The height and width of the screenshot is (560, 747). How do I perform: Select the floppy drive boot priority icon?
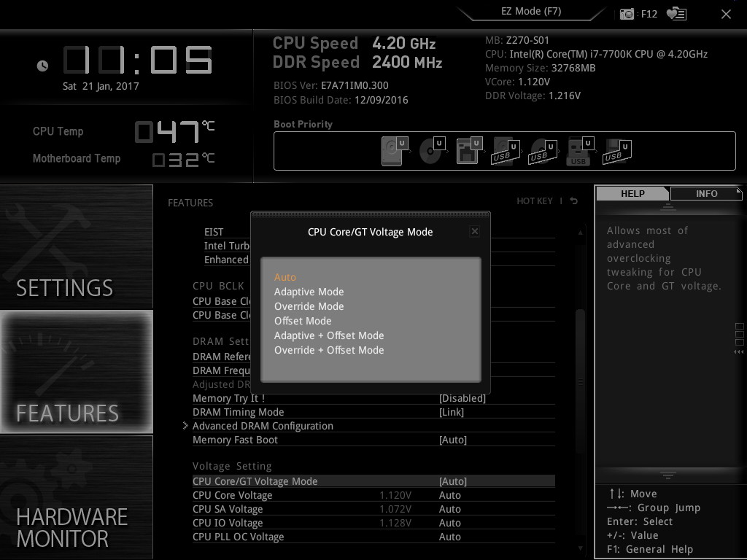point(469,150)
